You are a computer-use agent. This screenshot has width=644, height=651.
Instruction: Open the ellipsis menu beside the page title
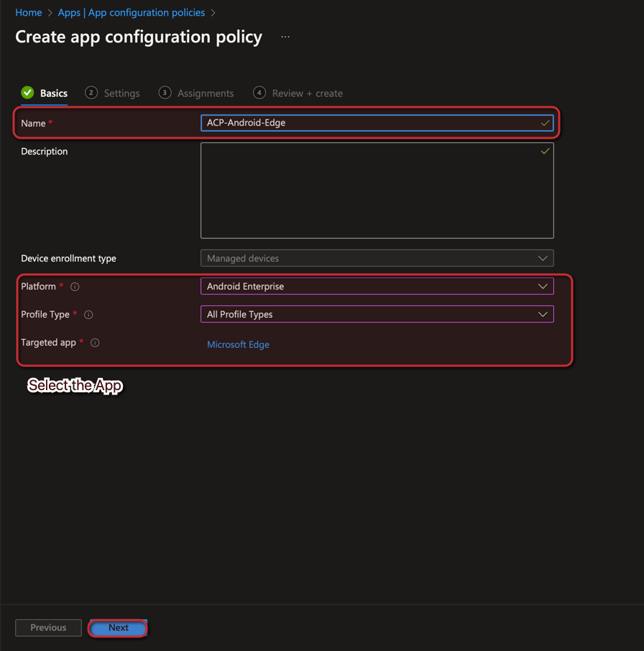285,37
